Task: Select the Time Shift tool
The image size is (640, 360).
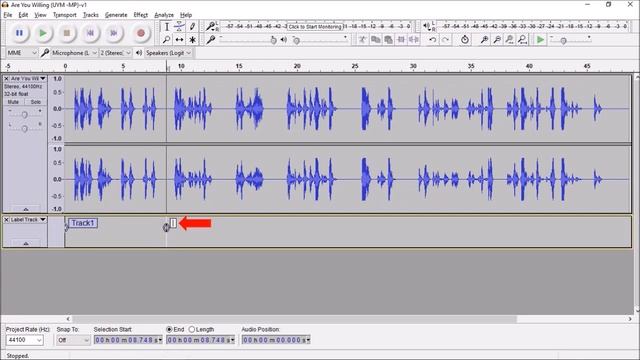Action: point(179,40)
